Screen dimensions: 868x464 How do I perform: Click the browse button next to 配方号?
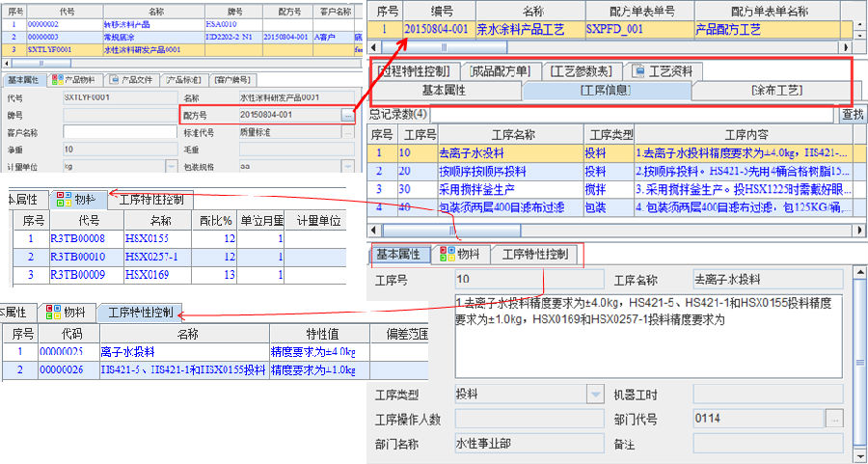coord(348,115)
